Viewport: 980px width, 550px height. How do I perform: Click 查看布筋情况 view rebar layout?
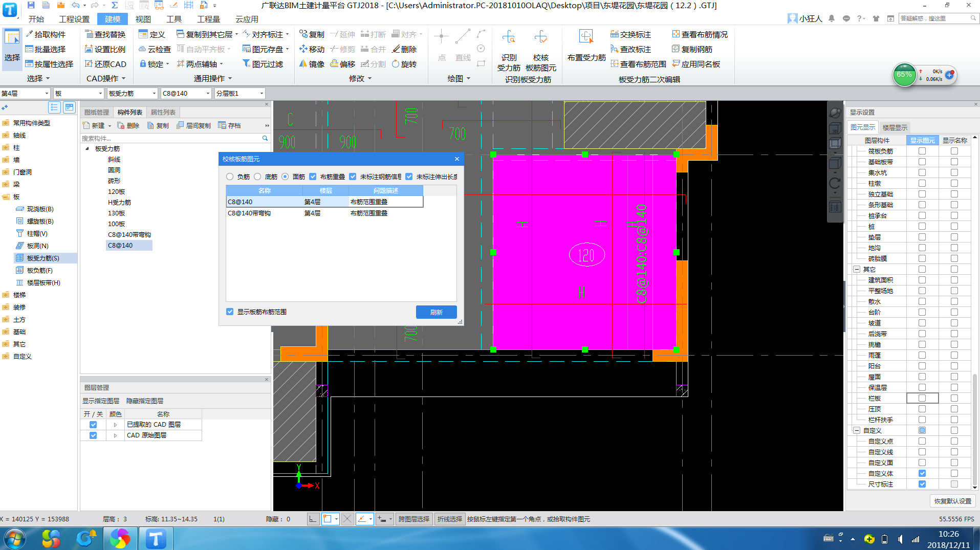pyautogui.click(x=700, y=34)
